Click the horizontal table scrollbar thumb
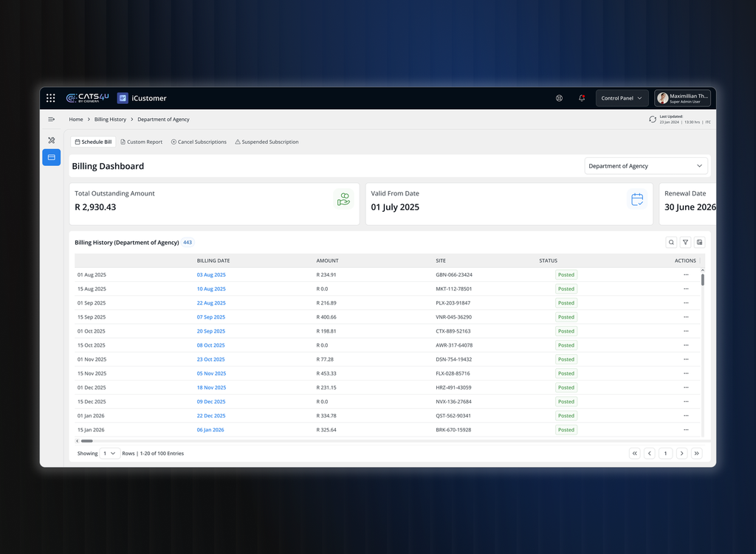 coord(87,441)
